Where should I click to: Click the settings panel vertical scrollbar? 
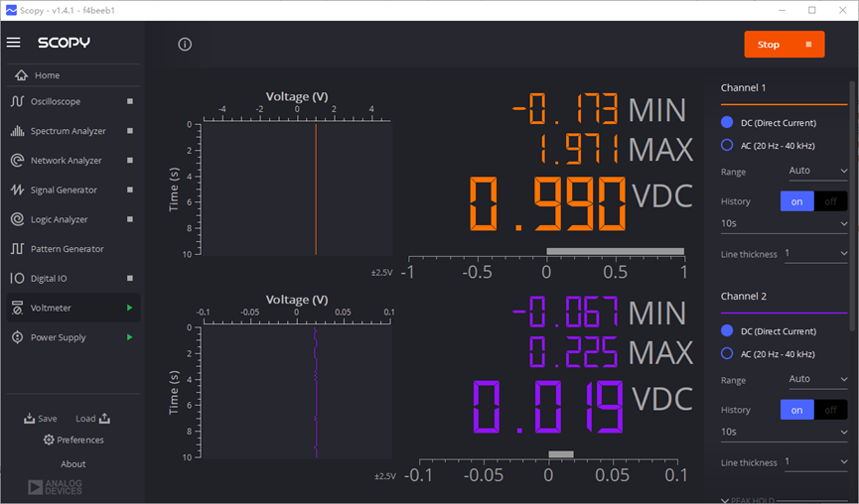pos(852,205)
